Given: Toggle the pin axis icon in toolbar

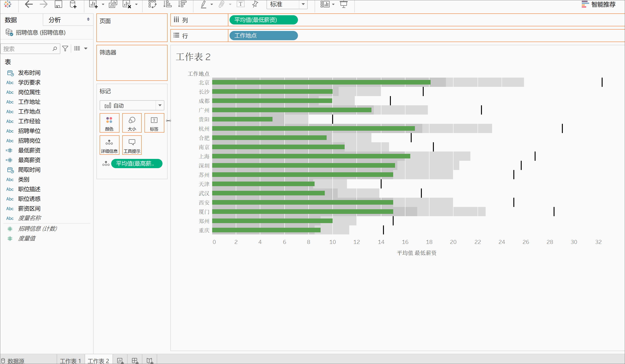Looking at the screenshot, I should pos(255,4).
